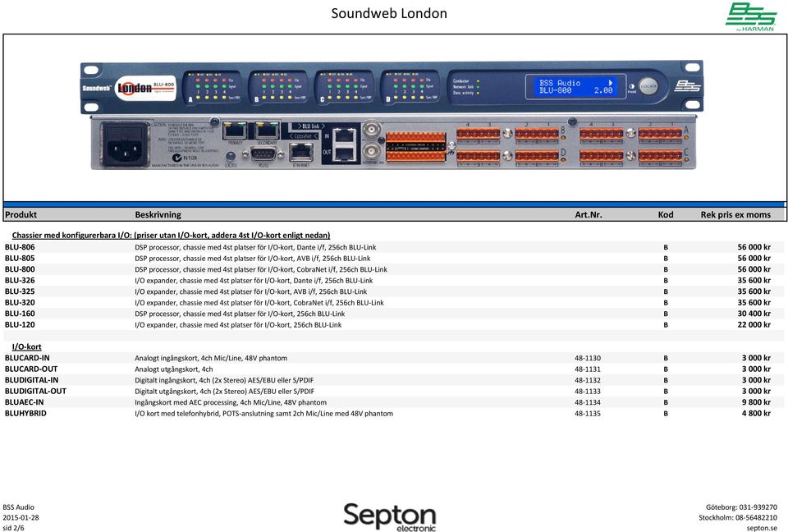
Task: Click article number 48-1132
Action: click(x=588, y=380)
